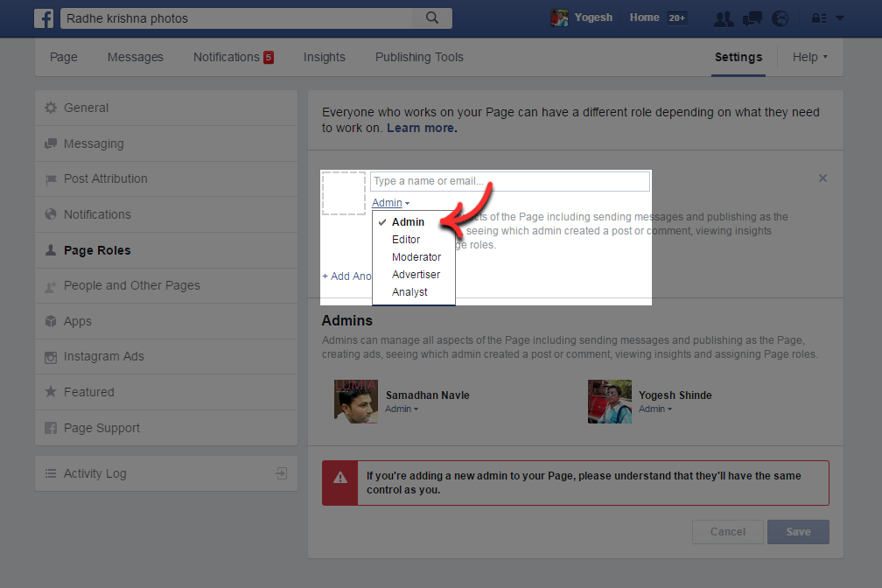The width and height of the screenshot is (882, 588).
Task: Open the Page Support section
Action: (x=166, y=428)
